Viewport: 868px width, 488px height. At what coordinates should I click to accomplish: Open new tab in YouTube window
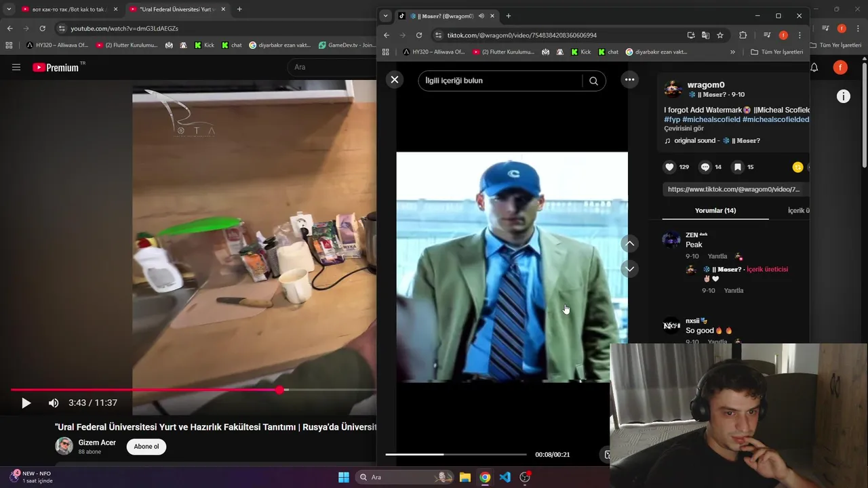239,9
